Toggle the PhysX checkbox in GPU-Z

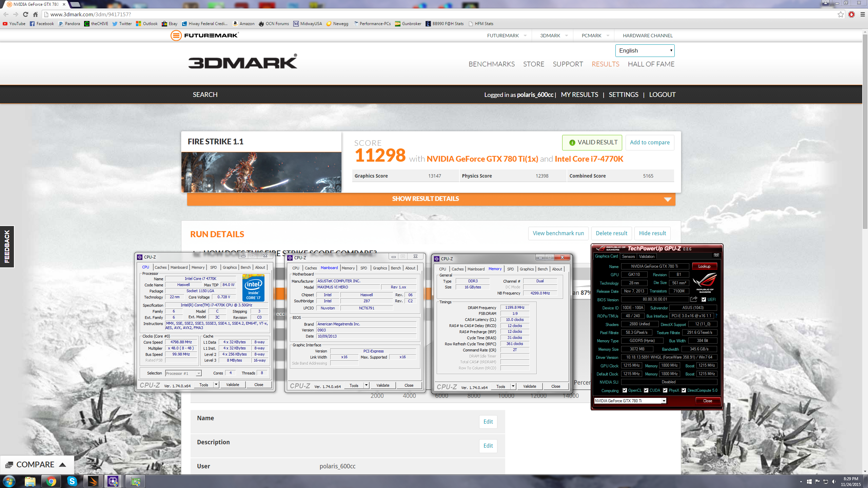point(665,390)
